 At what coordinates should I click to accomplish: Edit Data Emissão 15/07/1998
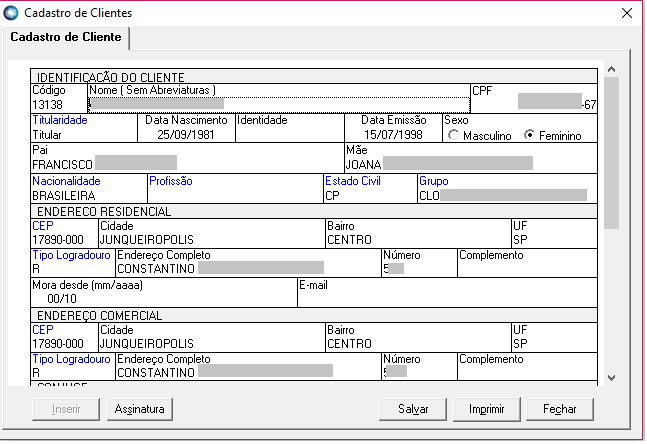pyautogui.click(x=393, y=135)
